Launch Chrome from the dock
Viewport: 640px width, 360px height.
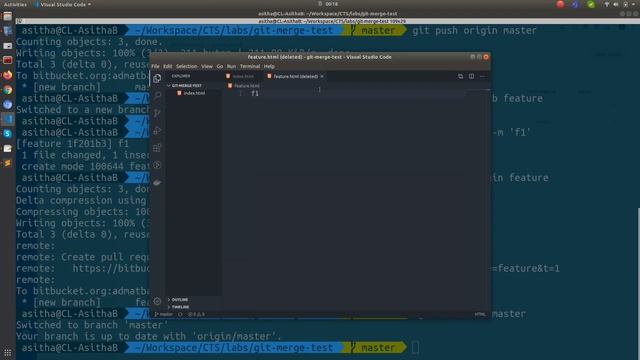pos(7,90)
